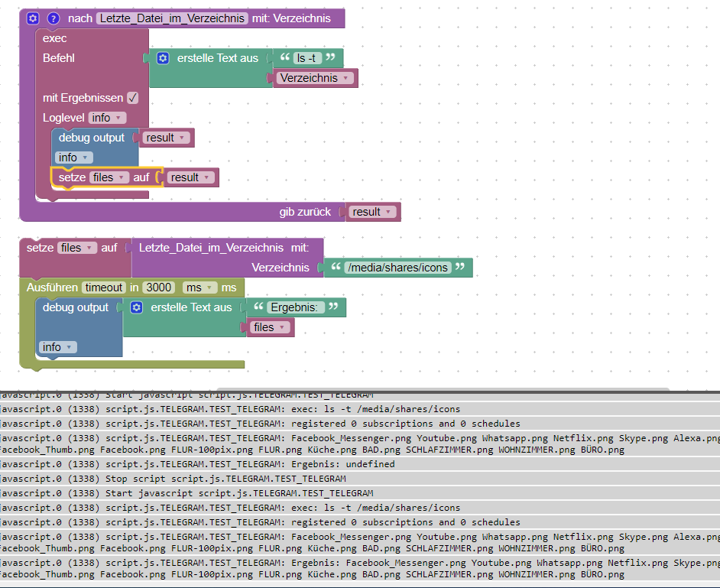
Task: Edit the timeout name field
Action: [x=104, y=288]
